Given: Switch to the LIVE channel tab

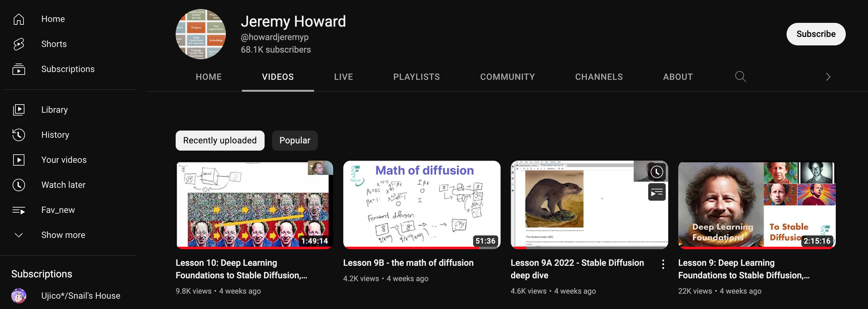Looking at the screenshot, I should (x=344, y=77).
